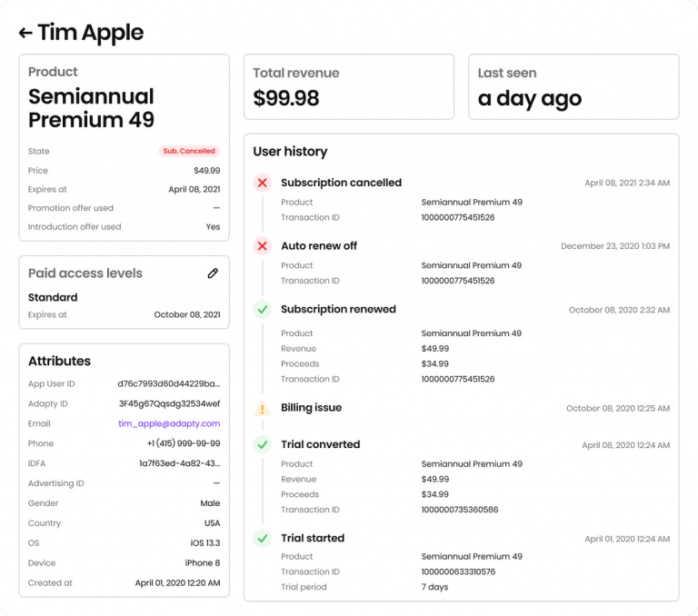698x616 pixels.
Task: Click the phone number value
Action: 183,443
